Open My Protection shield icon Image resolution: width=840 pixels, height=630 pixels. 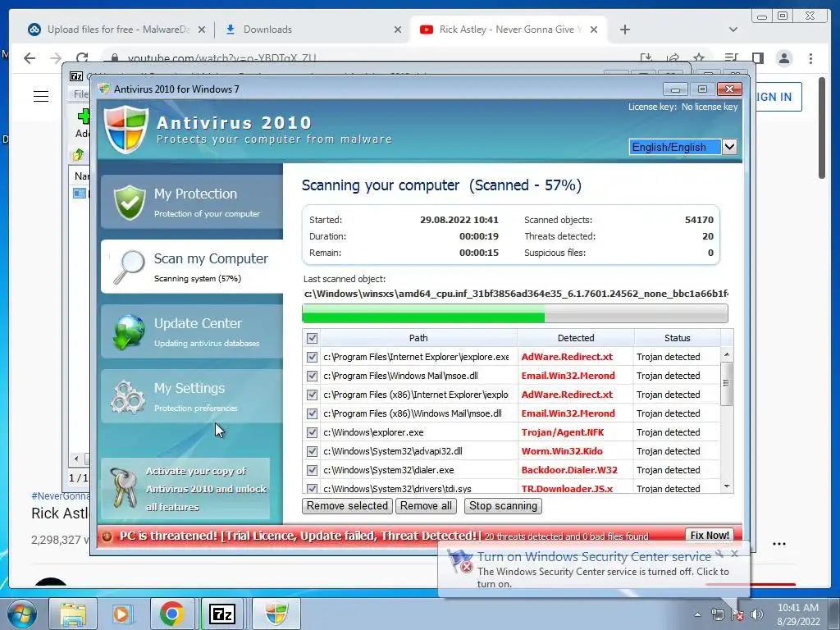pos(130,203)
